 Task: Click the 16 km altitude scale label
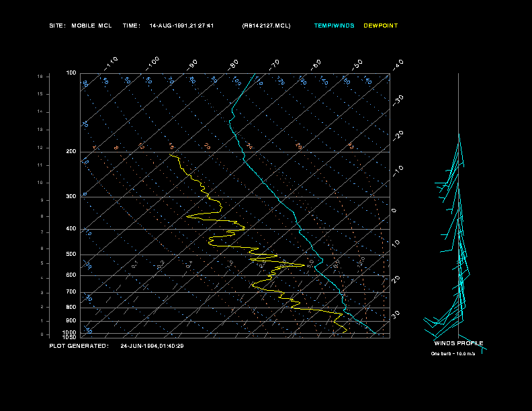tap(40, 77)
